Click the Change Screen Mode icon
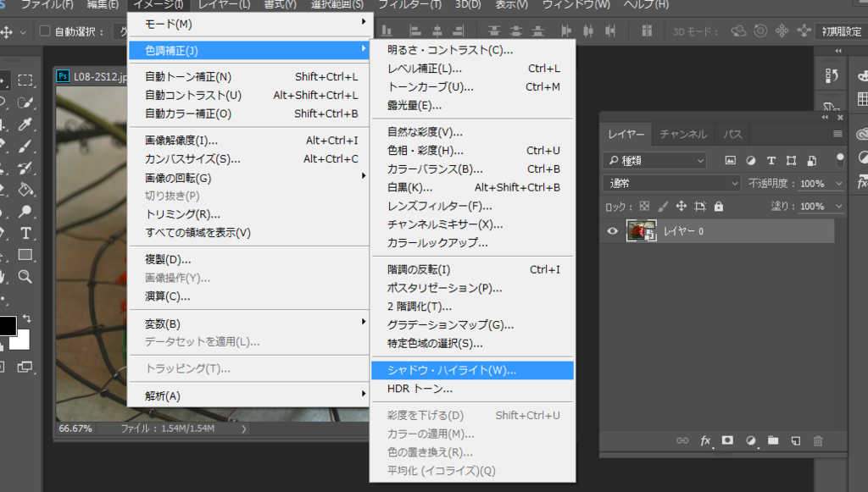The image size is (868, 492). point(25,367)
